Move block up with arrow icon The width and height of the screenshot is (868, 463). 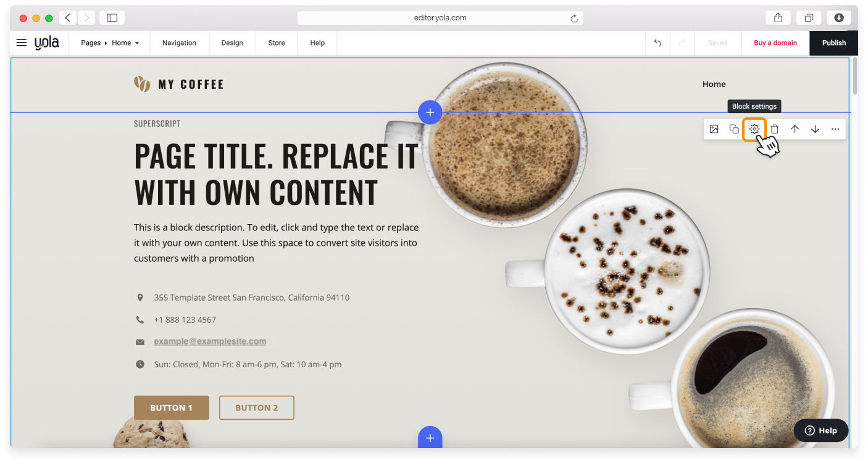click(x=795, y=129)
